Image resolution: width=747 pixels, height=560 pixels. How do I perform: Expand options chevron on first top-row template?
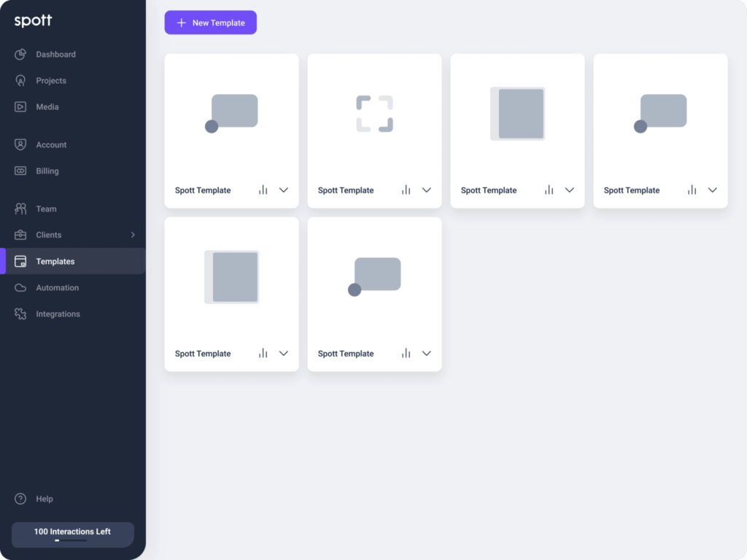point(284,190)
